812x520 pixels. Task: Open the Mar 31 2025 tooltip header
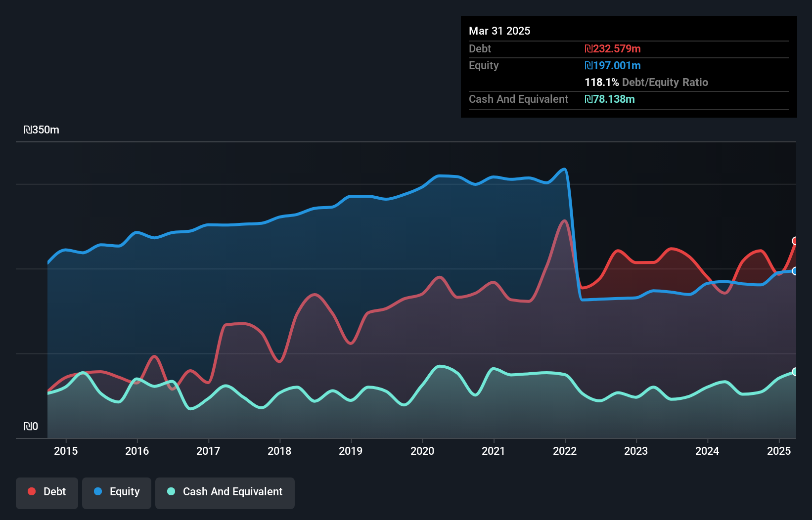(x=499, y=31)
